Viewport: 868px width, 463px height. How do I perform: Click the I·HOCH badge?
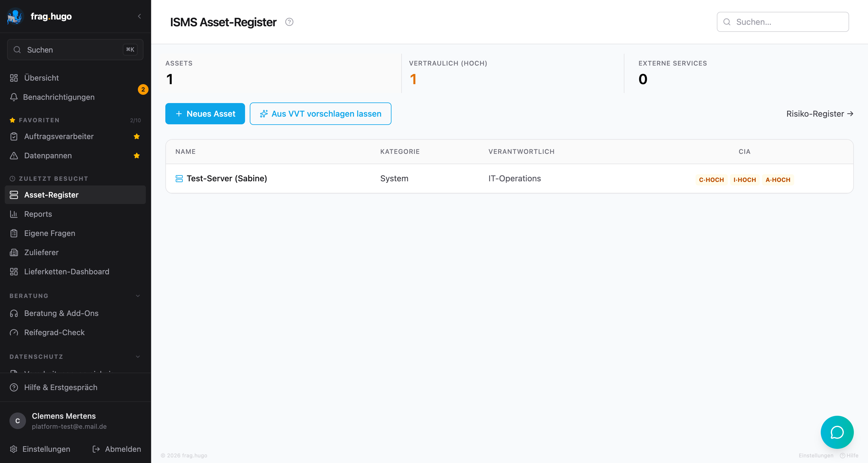(x=745, y=180)
